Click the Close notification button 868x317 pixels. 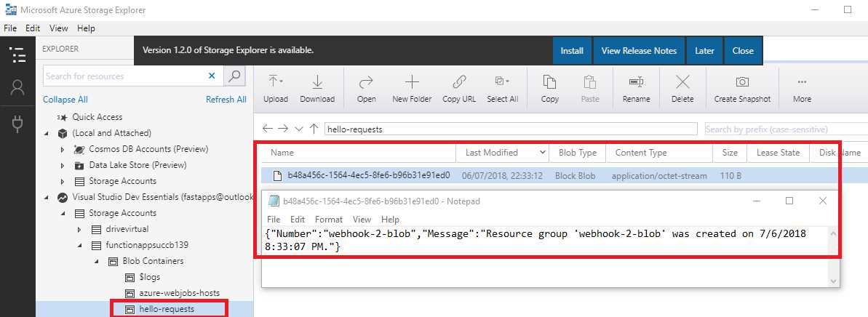743,50
